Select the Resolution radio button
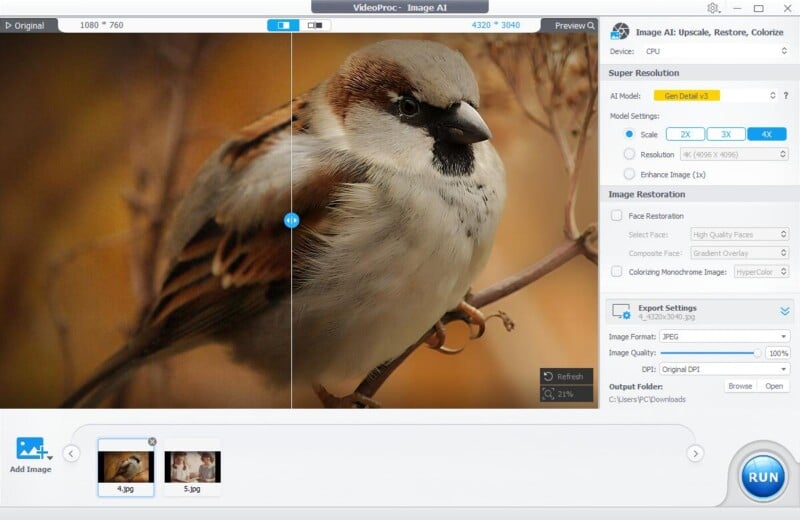800x520 pixels. pyautogui.click(x=629, y=154)
